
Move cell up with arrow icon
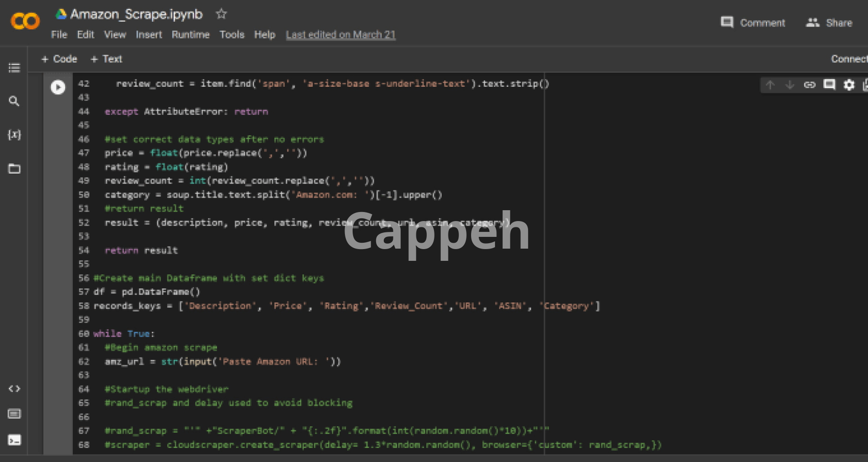pos(770,85)
